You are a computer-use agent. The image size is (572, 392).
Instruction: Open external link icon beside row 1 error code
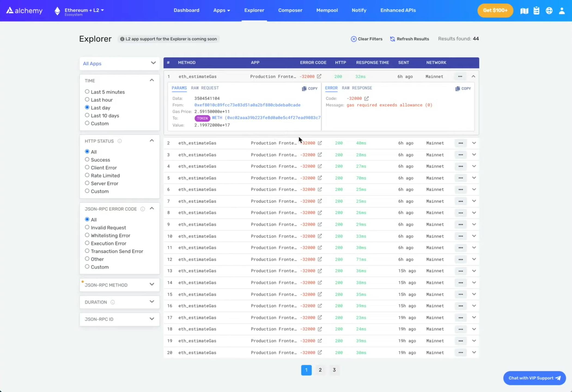(x=319, y=76)
